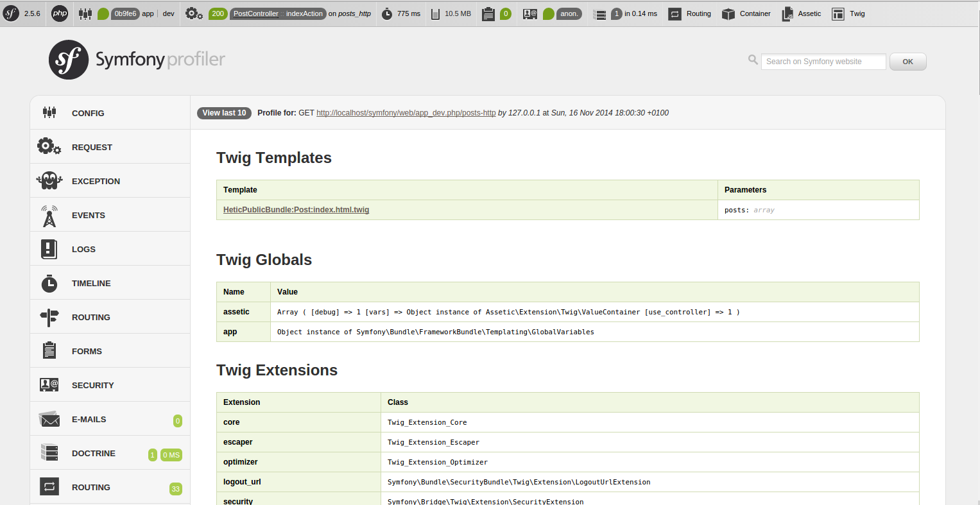Click the E-mails envelope icon
Viewport: 980px width, 505px height.
point(49,419)
